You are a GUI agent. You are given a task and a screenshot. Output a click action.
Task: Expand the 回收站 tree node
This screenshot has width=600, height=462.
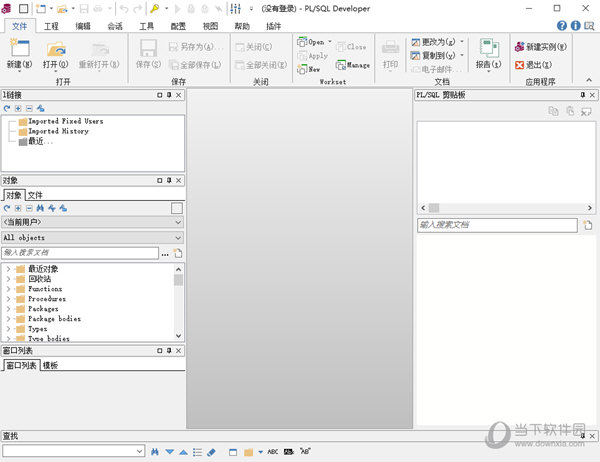pos(8,279)
